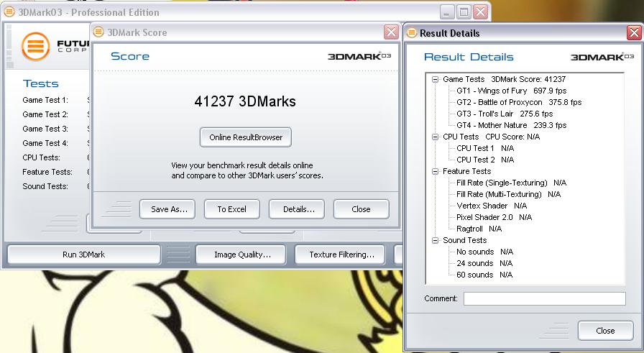
Task: Select CPU Test 1 row
Action: tap(485, 148)
